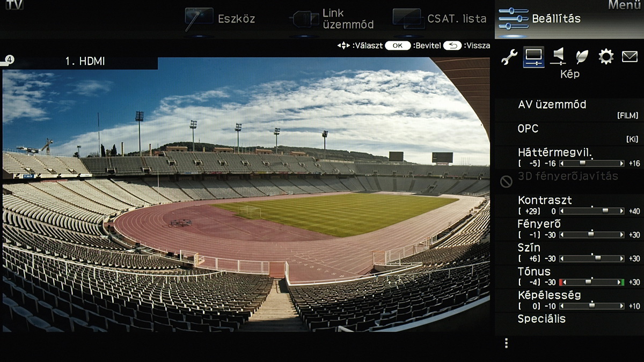Click the more items dots below Speciális
The height and width of the screenshot is (362, 644).
506,343
